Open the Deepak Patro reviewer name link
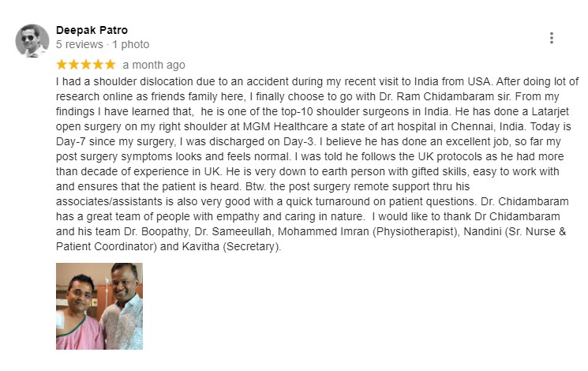Viewport: 588px width, 371px height. pyautogui.click(x=92, y=31)
